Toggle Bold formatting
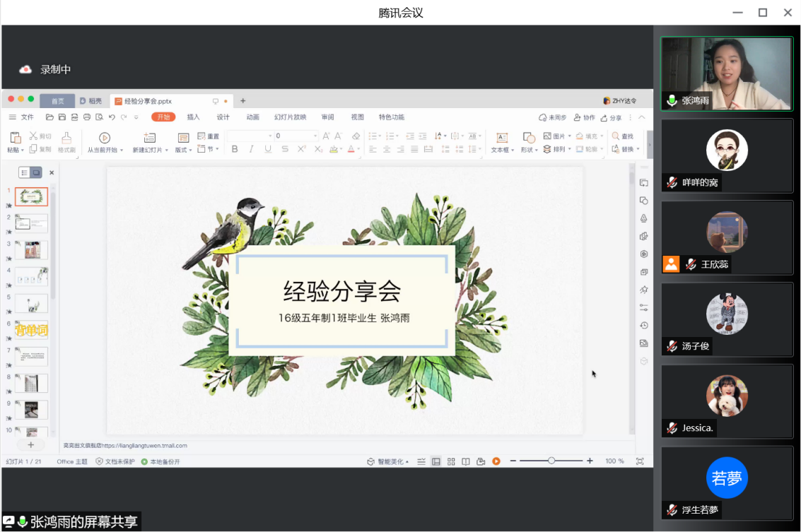Viewport: 801px width, 532px height. click(x=234, y=149)
